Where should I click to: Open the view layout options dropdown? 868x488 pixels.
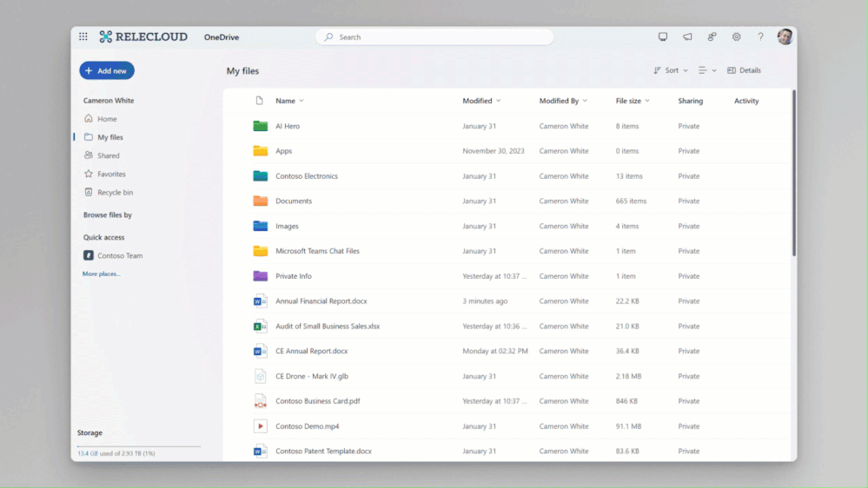pos(707,70)
